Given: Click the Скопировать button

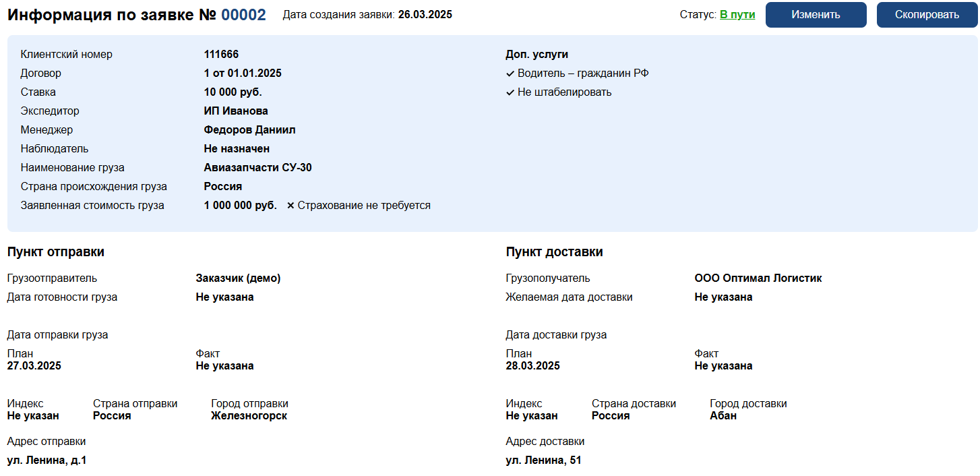Looking at the screenshot, I should point(927,15).
